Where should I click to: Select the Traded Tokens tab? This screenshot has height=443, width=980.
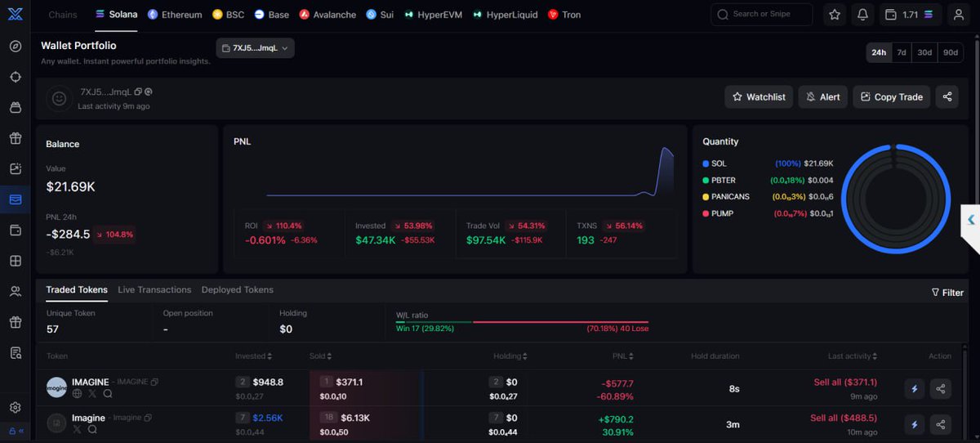pos(77,289)
